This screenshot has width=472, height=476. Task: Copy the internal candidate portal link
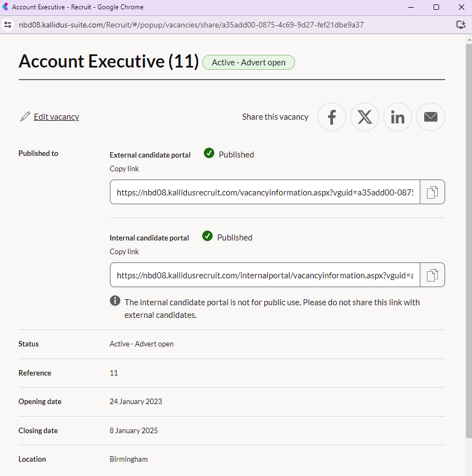[432, 275]
